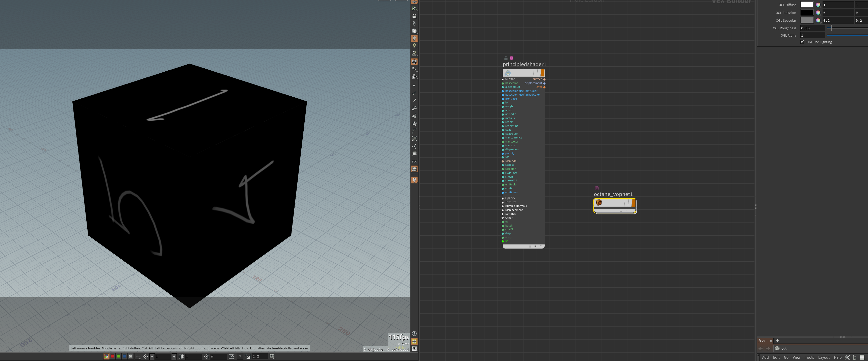The height and width of the screenshot is (361, 868).
Task: Click the octane_vopnet1 node icon
Action: (x=598, y=202)
